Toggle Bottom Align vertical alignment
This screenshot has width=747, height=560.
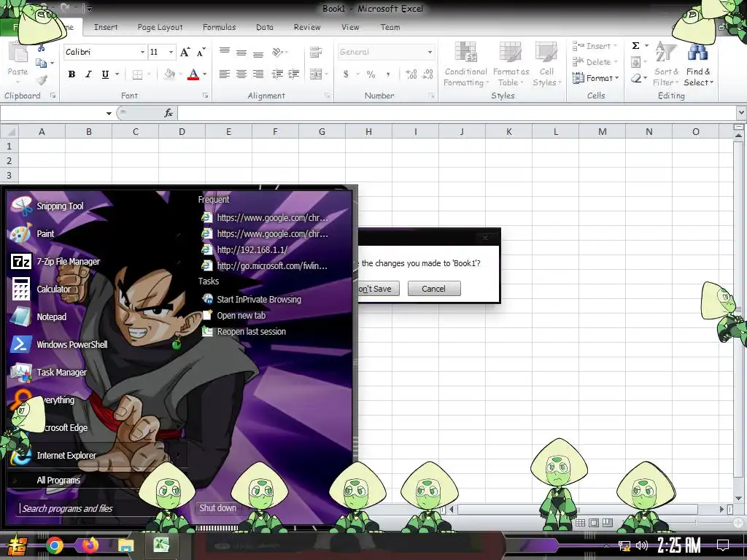tap(258, 54)
